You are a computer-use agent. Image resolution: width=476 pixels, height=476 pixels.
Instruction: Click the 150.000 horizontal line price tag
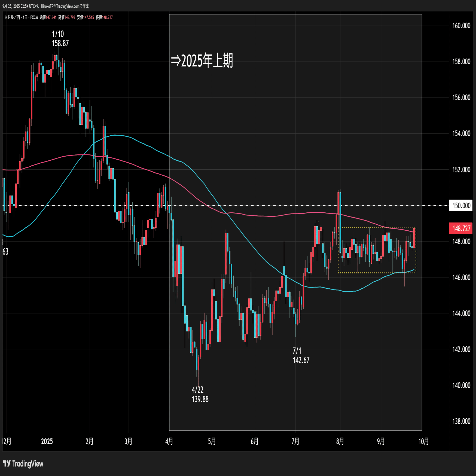click(x=461, y=206)
